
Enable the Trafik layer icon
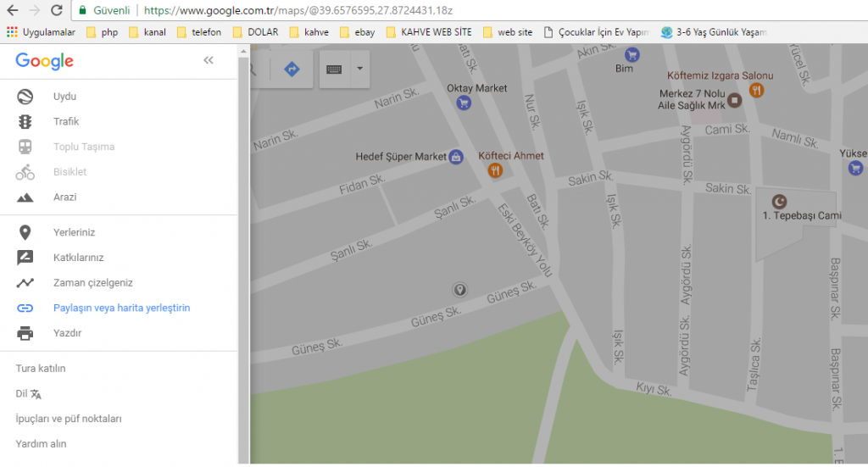(25, 122)
